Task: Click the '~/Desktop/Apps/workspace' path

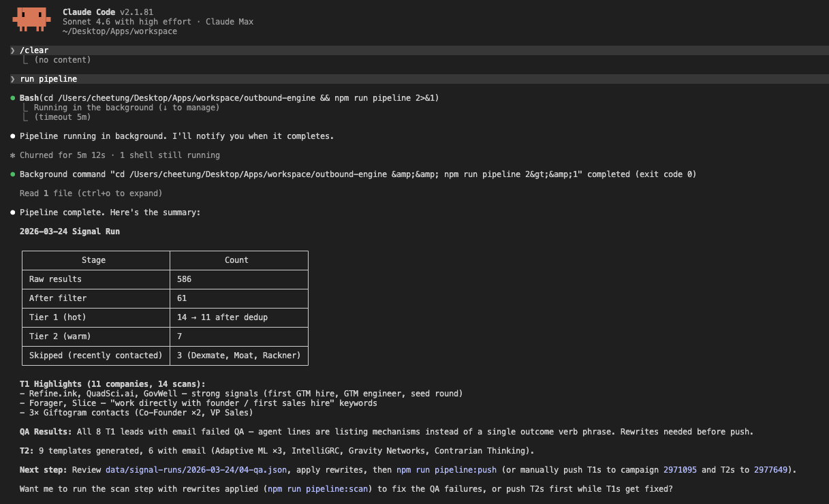Action: [x=119, y=31]
